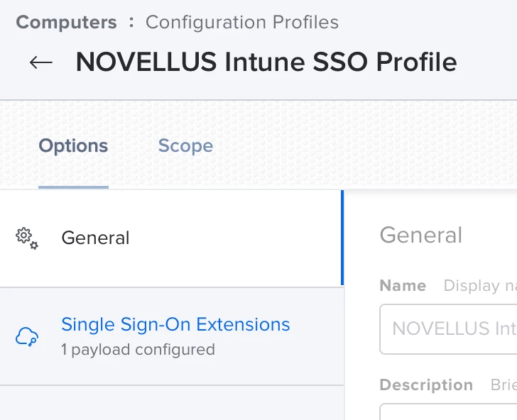517x420 pixels.
Task: Click the General section heading
Action: pos(420,236)
